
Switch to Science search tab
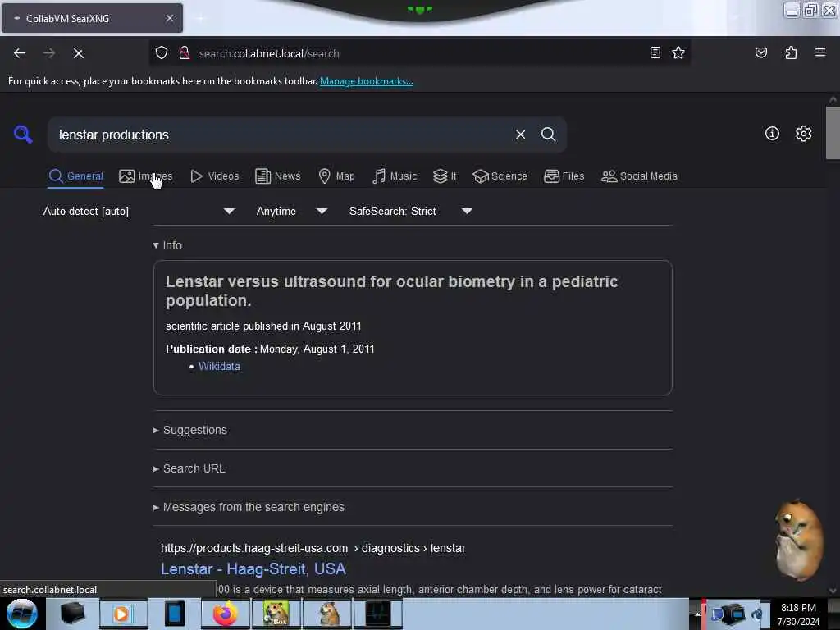click(500, 176)
